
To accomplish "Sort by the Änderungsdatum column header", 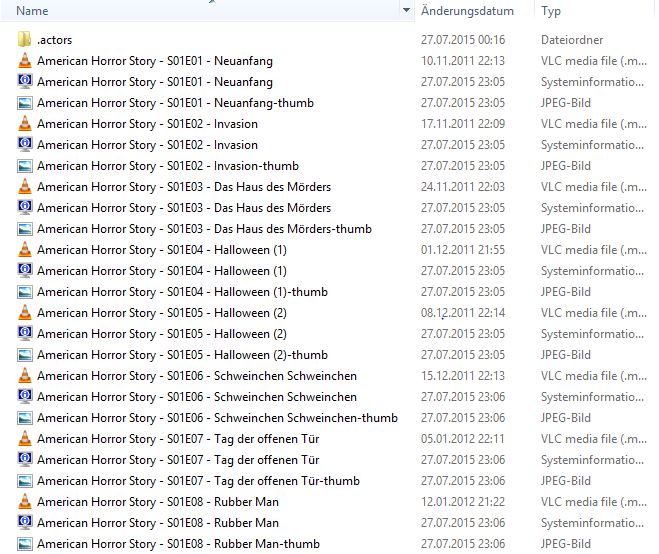I will click(467, 11).
